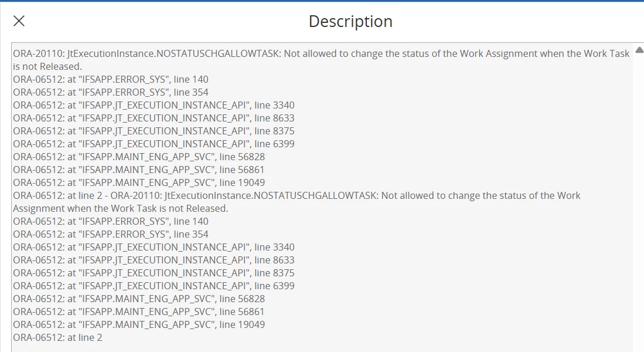Click the second MAINT_ENG_APP_SVC line 56861 entry
This screenshot has height=352, width=644.
click(x=139, y=312)
